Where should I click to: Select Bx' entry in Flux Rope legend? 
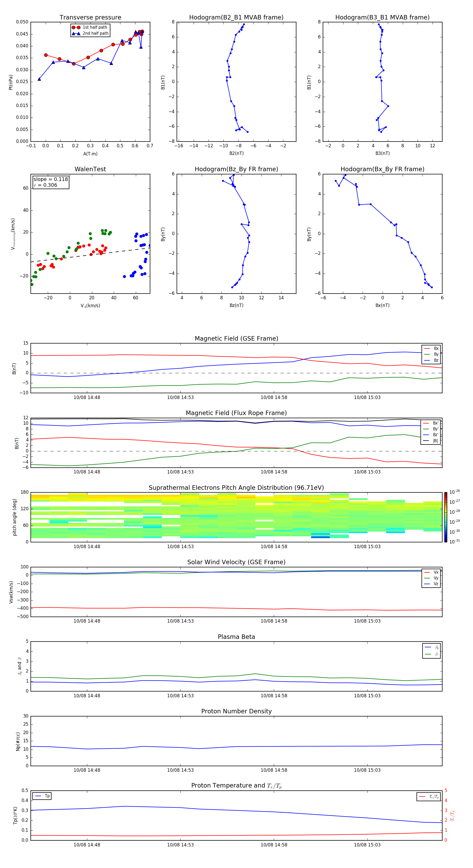pos(431,423)
